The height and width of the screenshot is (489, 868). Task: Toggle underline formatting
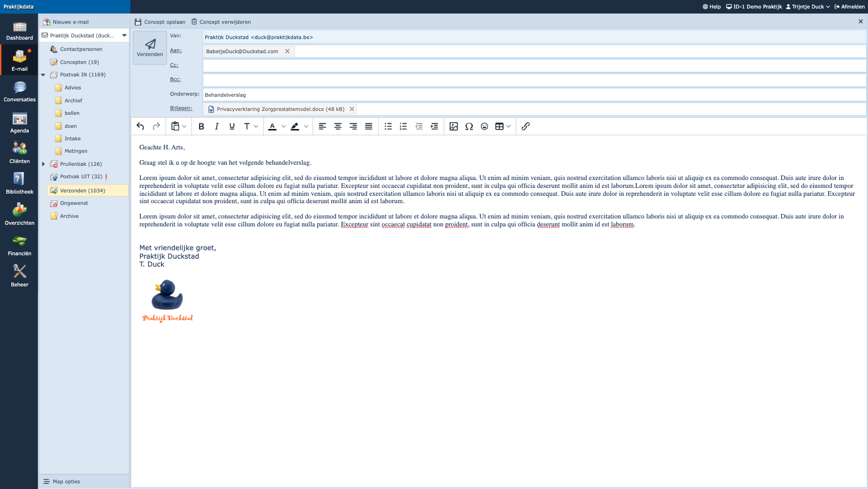(232, 127)
